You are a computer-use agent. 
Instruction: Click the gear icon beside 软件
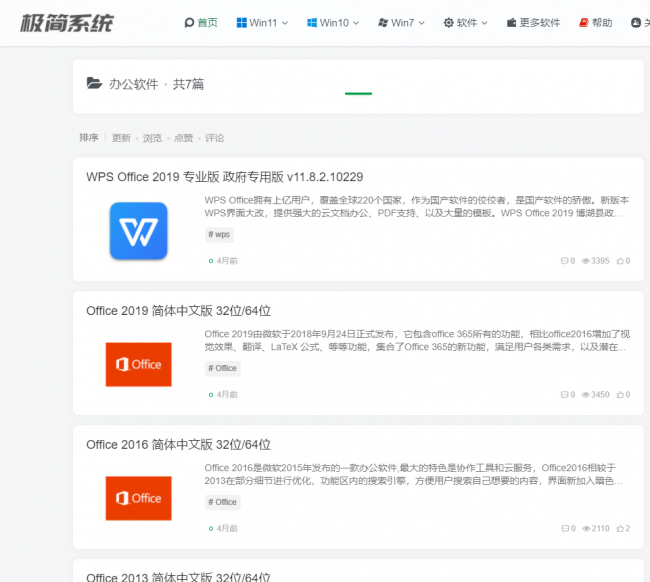tap(449, 23)
